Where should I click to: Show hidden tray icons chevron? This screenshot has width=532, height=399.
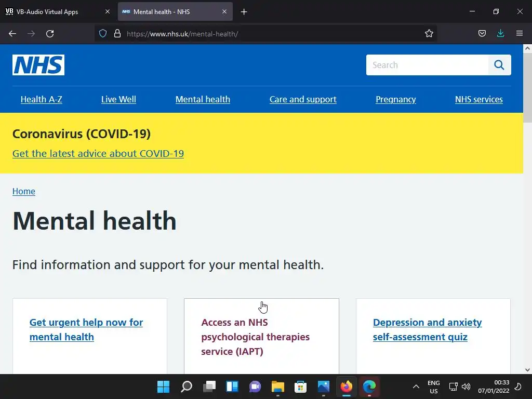416,387
